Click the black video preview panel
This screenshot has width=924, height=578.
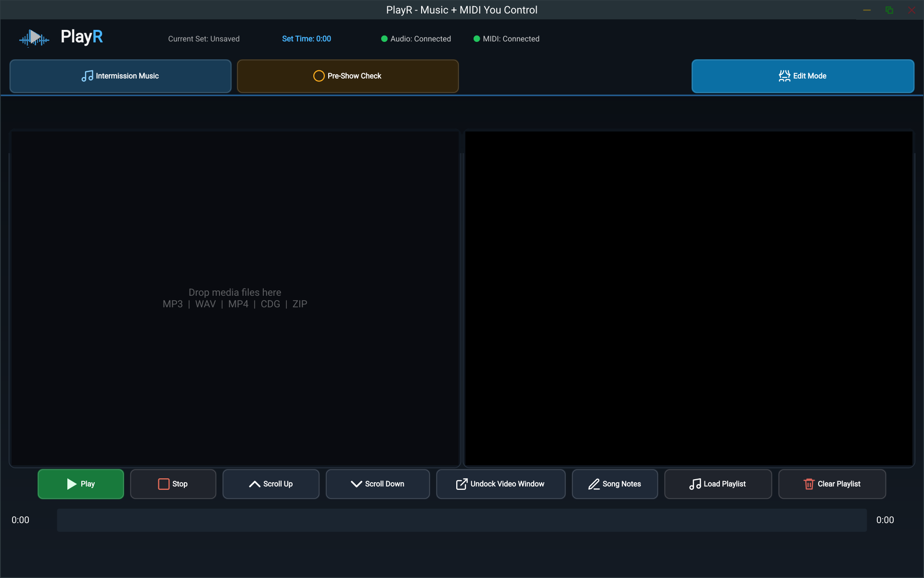[689, 298]
